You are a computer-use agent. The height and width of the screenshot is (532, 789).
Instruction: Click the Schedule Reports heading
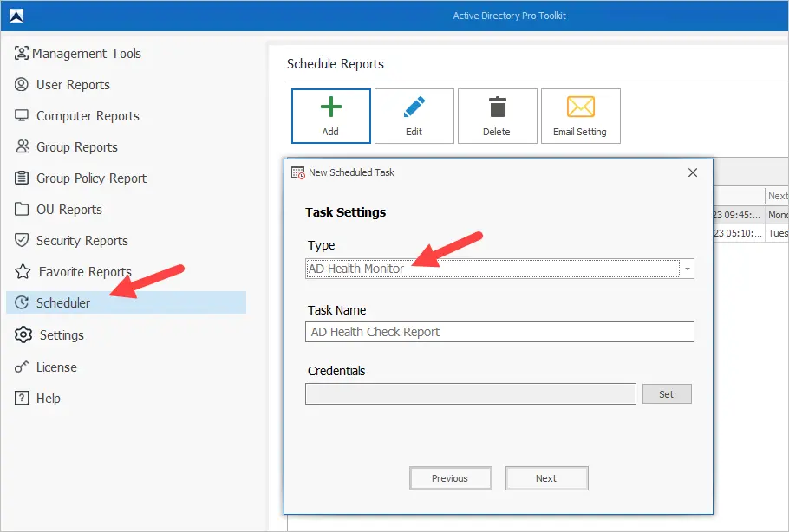(x=336, y=64)
